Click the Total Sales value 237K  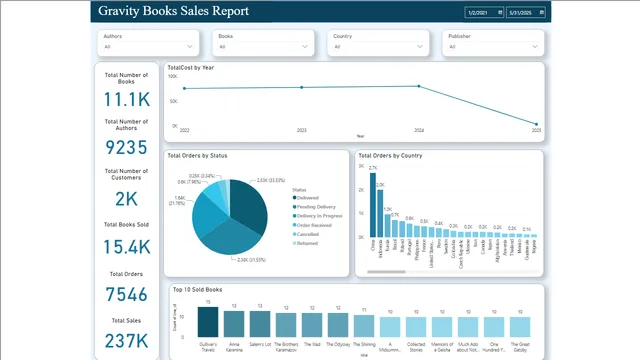[x=127, y=341]
